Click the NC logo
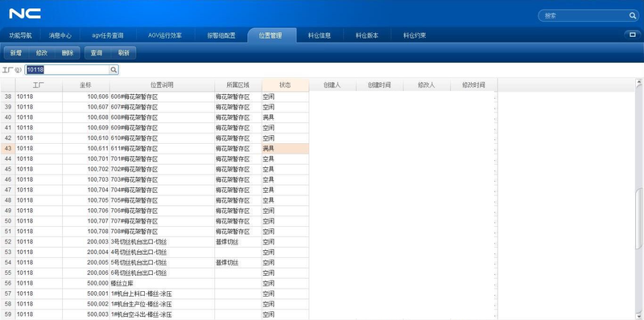The height and width of the screenshot is (320, 644). tap(25, 14)
